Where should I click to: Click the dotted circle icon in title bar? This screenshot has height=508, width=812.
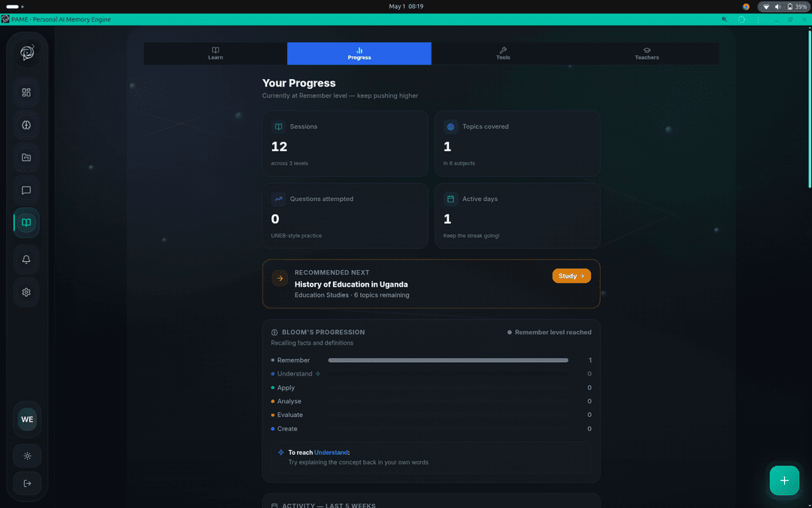point(741,20)
